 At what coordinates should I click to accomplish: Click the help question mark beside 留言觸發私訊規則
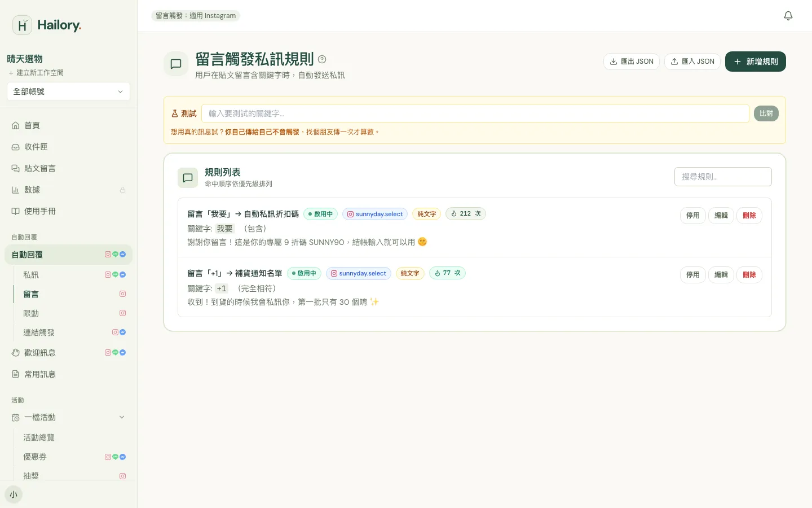[322, 59]
